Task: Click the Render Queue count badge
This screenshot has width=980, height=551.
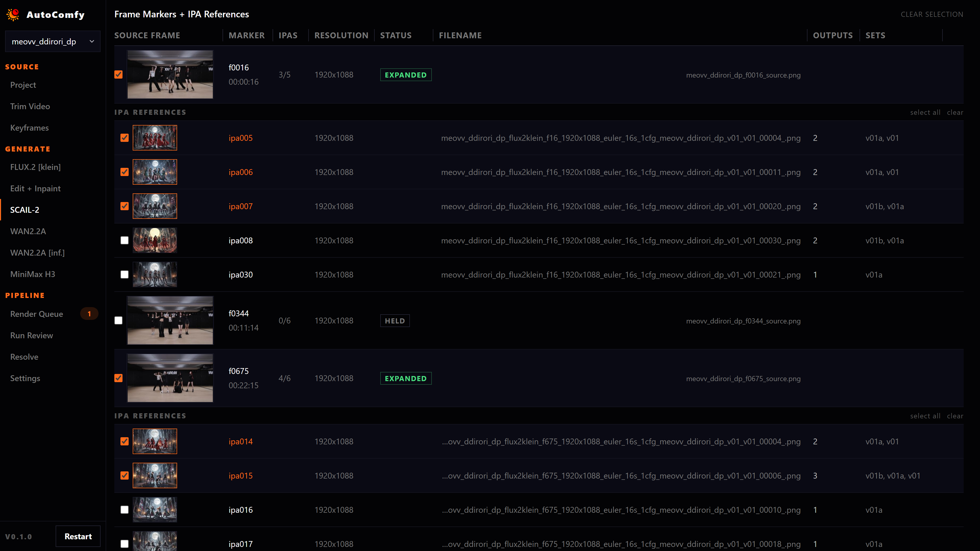Action: pyautogui.click(x=89, y=314)
